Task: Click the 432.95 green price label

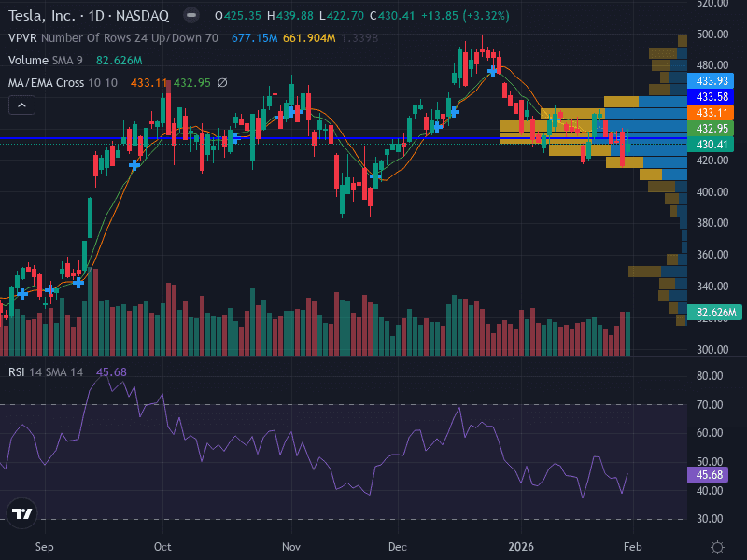Action: (711, 129)
